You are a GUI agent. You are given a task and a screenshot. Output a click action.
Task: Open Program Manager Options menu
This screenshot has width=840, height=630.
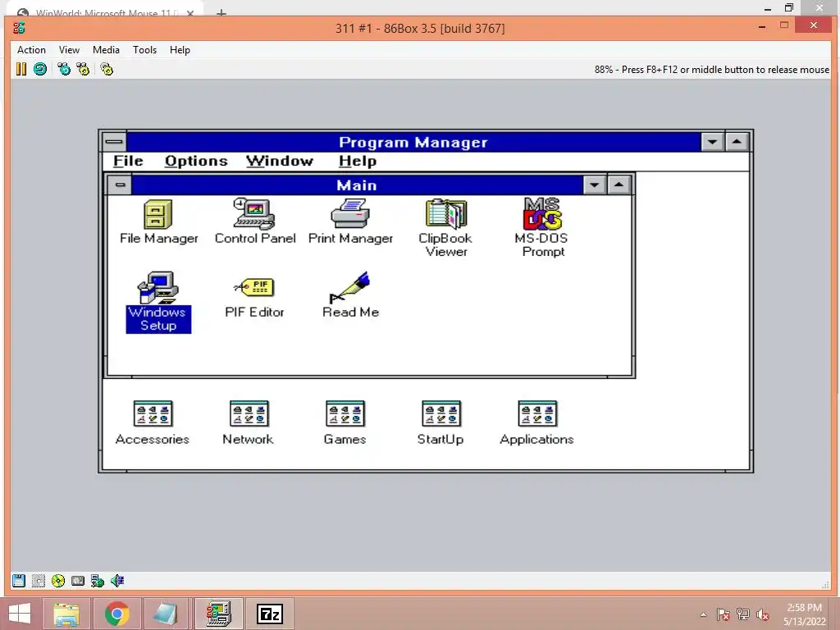[196, 161]
